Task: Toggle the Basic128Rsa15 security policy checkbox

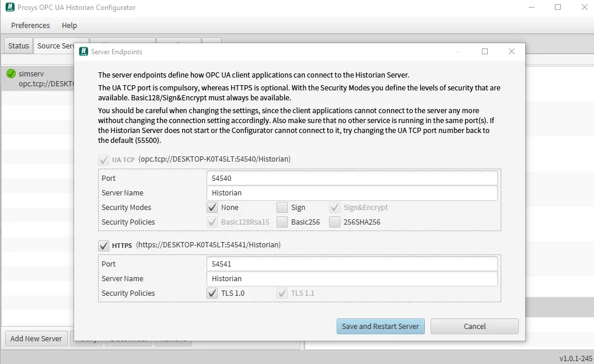Action: coord(212,222)
